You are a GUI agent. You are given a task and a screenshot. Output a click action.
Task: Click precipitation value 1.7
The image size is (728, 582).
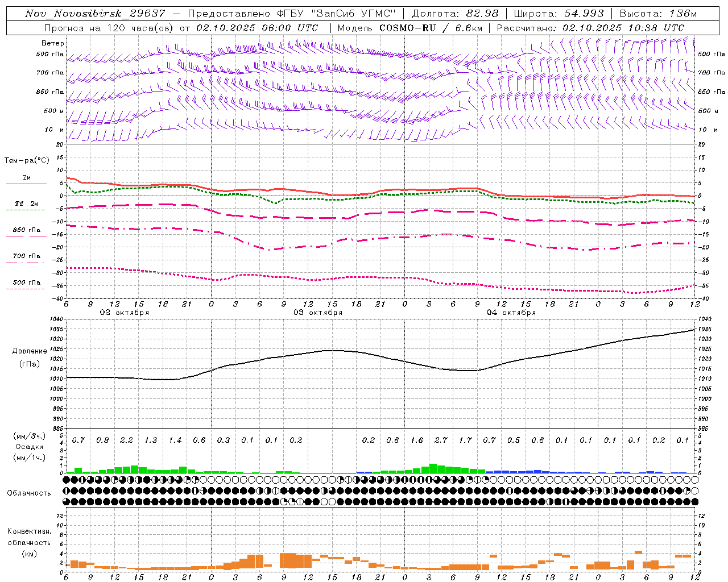(x=465, y=440)
